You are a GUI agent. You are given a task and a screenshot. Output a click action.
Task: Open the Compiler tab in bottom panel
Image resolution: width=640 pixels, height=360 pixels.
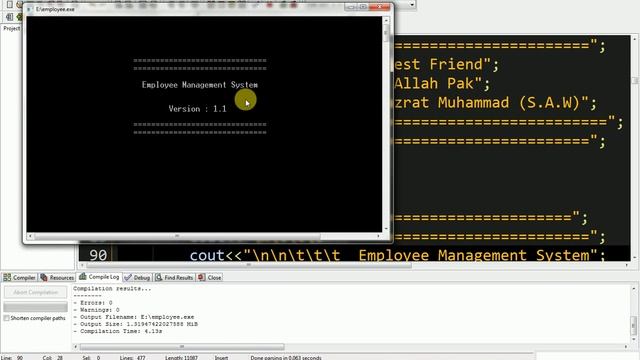click(19, 278)
